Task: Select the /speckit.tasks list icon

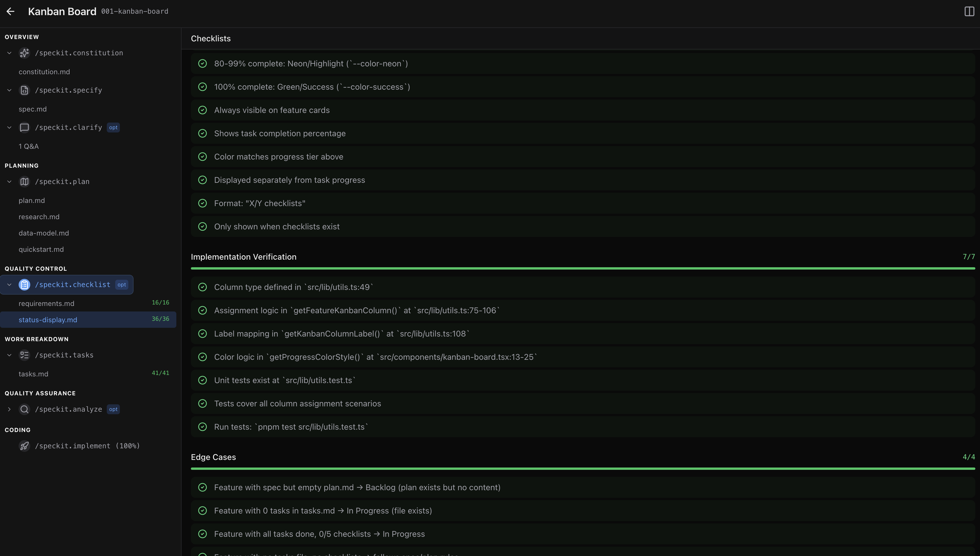Action: click(x=24, y=355)
